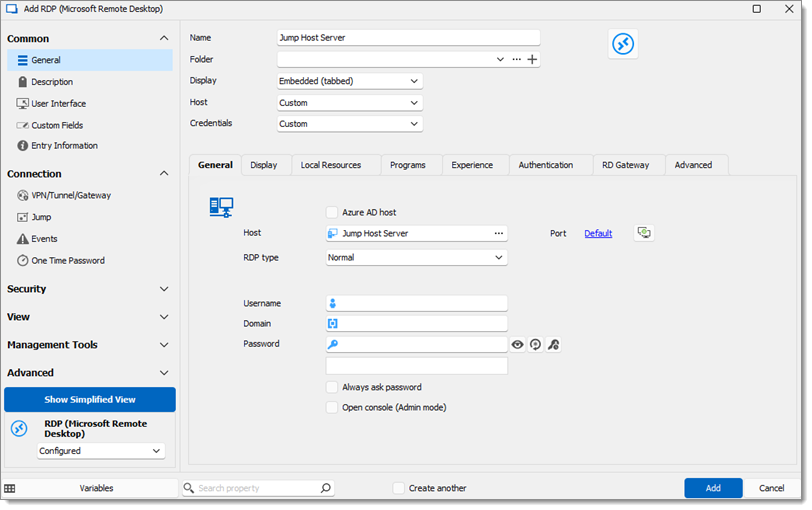
Task: Expand the Advanced sidebar section
Action: coord(164,373)
